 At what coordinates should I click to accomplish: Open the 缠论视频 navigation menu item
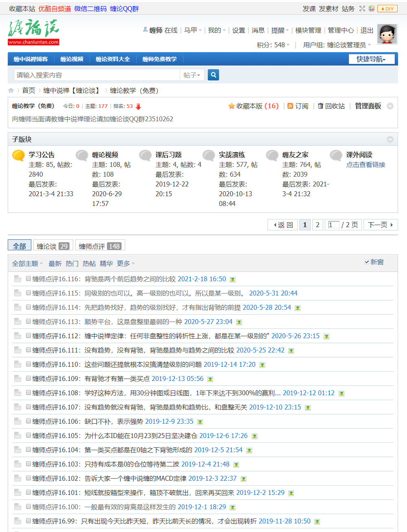click(x=72, y=59)
